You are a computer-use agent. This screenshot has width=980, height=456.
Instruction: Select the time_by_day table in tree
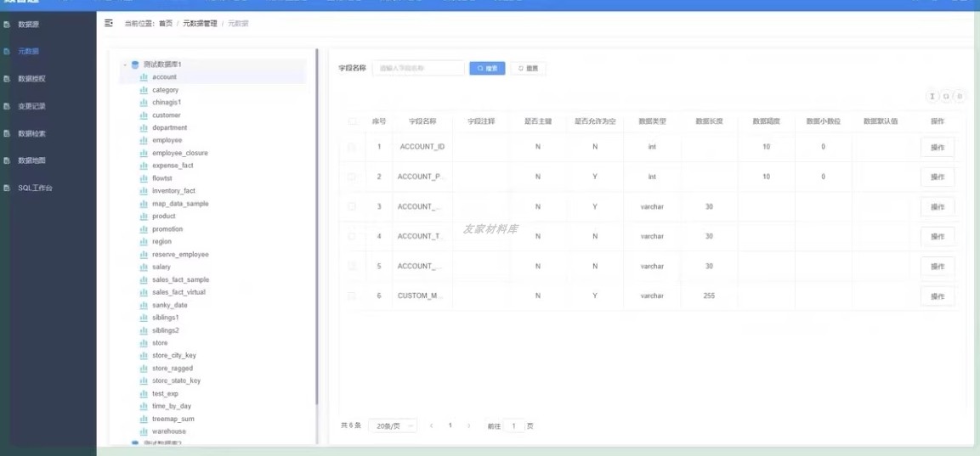click(172, 406)
